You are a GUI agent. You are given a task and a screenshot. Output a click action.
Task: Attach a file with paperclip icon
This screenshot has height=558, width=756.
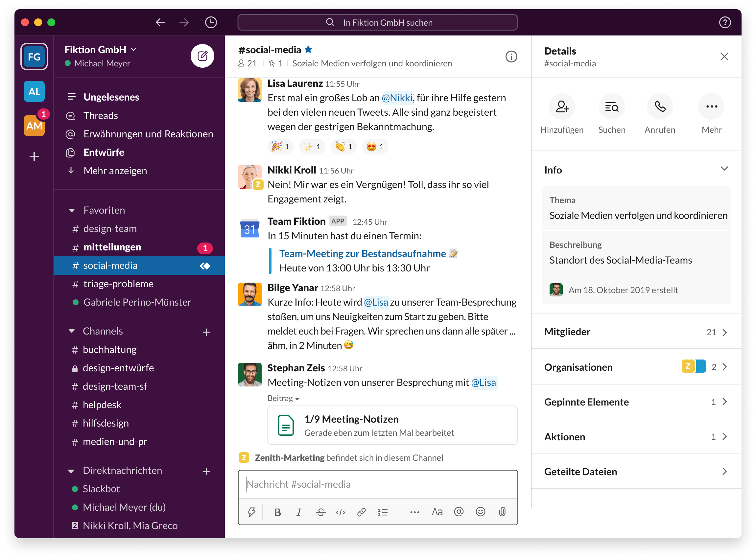(502, 512)
